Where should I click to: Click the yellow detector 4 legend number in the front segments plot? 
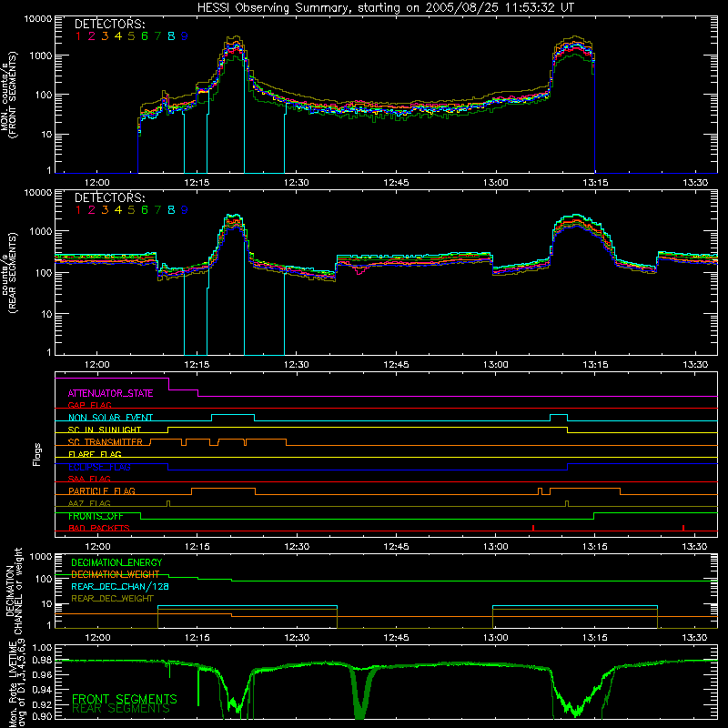(x=118, y=36)
